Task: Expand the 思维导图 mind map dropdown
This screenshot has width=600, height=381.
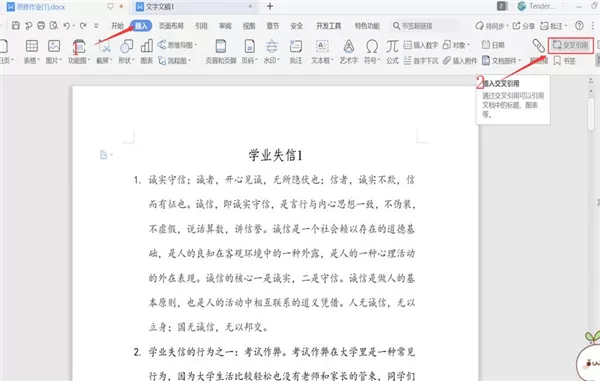Action: pyautogui.click(x=178, y=45)
